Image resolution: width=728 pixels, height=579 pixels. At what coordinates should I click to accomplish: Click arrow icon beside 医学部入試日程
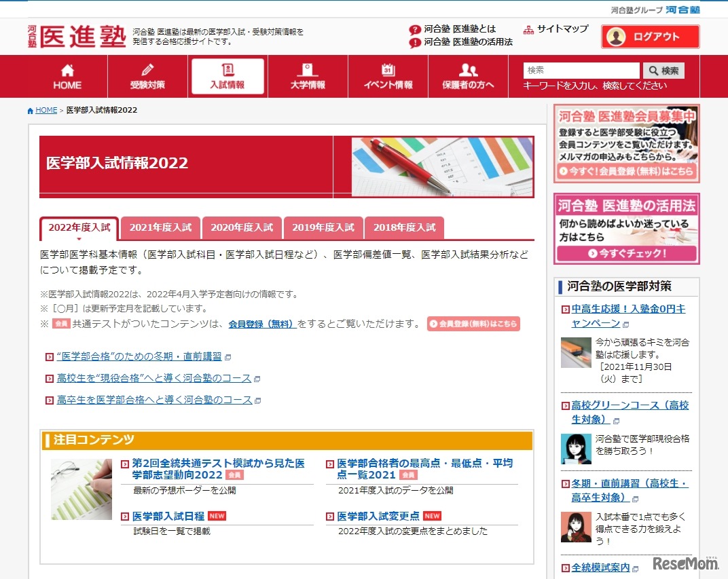pyautogui.click(x=124, y=517)
